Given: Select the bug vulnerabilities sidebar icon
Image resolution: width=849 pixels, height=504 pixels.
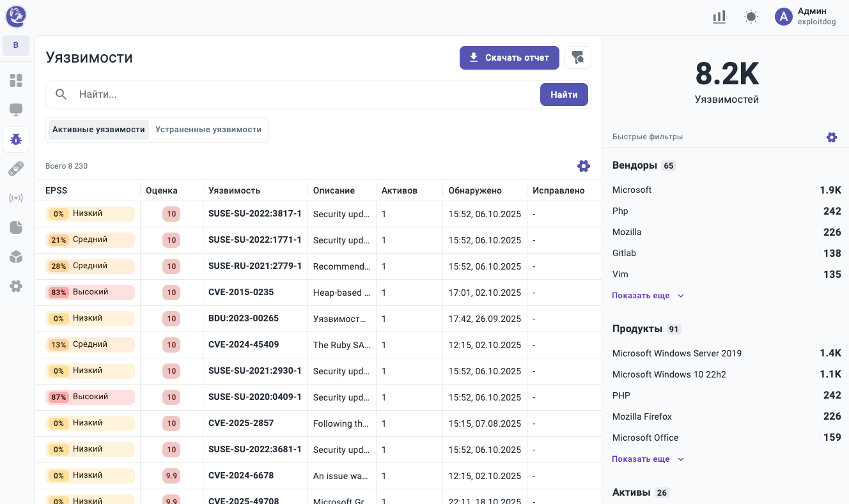Looking at the screenshot, I should [x=16, y=139].
